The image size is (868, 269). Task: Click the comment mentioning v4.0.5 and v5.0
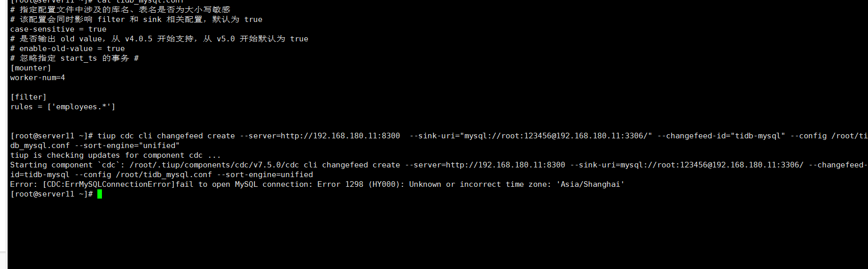click(x=159, y=39)
